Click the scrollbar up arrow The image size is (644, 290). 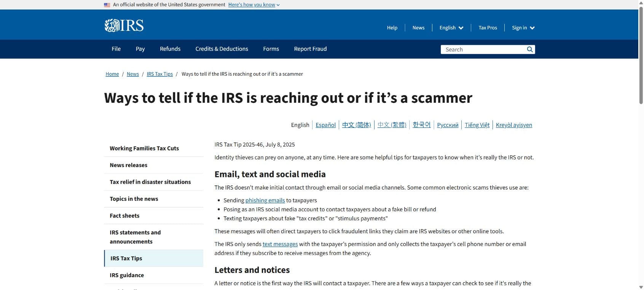tap(641, 3)
